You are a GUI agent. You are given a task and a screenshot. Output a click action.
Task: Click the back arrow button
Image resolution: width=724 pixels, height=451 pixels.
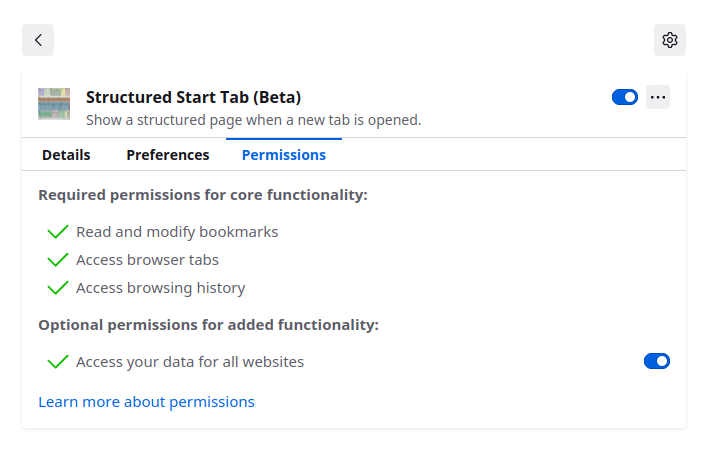38,40
